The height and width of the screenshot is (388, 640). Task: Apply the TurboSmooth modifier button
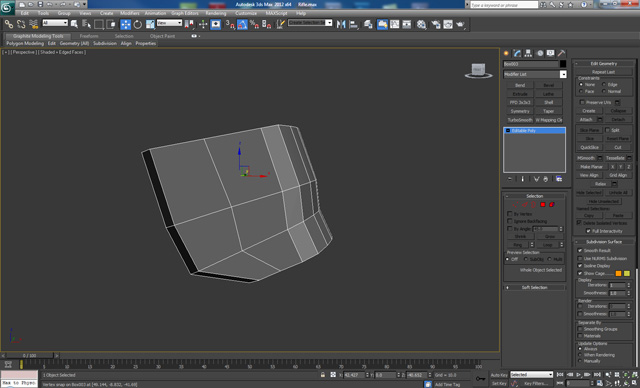click(520, 120)
